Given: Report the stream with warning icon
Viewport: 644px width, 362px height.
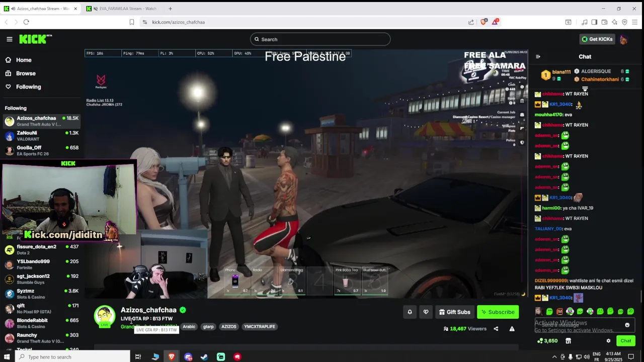Looking at the screenshot, I should [512, 329].
